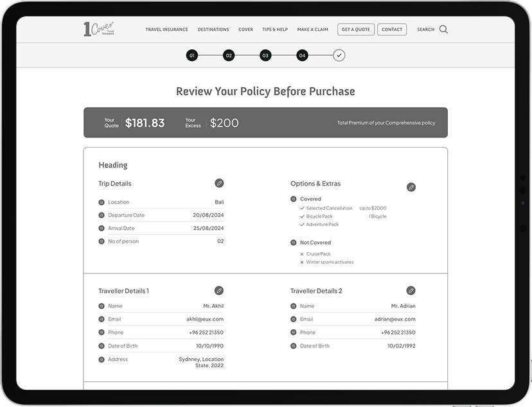Select step 03 in progress indicator
The height and width of the screenshot is (407, 532).
click(x=265, y=56)
